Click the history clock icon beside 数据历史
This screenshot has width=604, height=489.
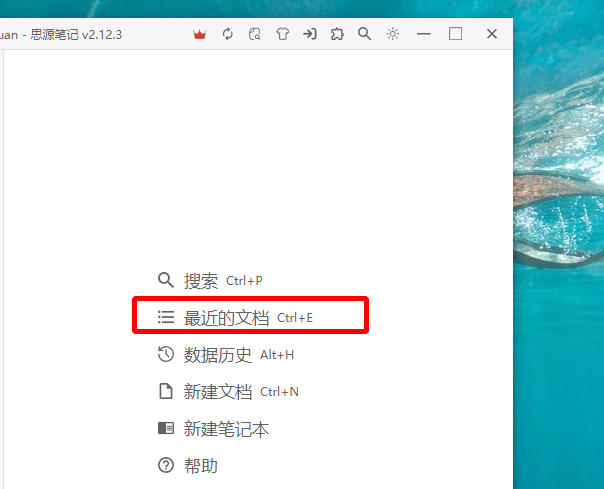point(166,354)
